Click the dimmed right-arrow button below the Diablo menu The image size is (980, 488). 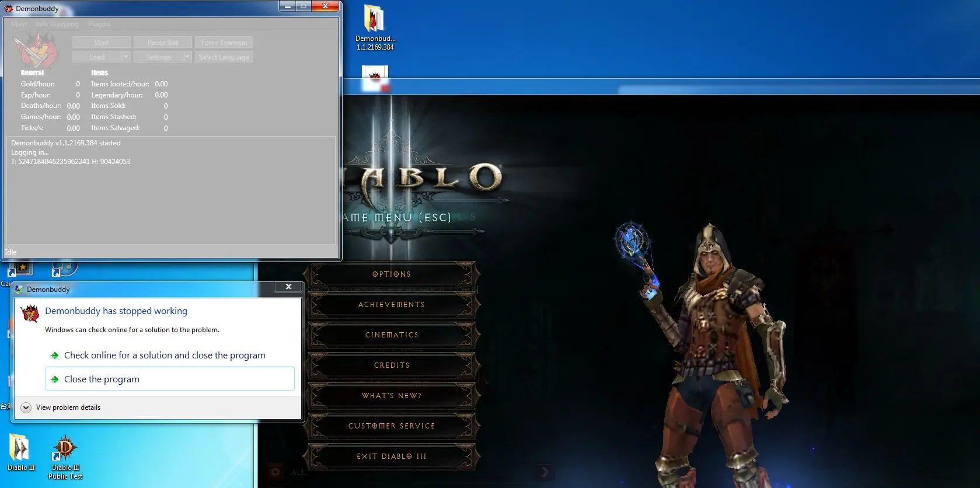pyautogui.click(x=545, y=472)
